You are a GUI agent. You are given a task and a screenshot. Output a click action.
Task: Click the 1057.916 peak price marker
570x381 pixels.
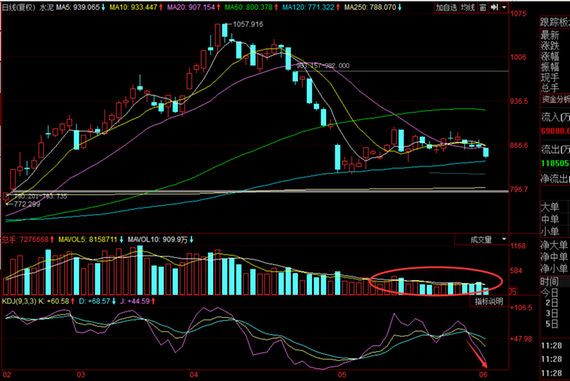click(x=248, y=24)
